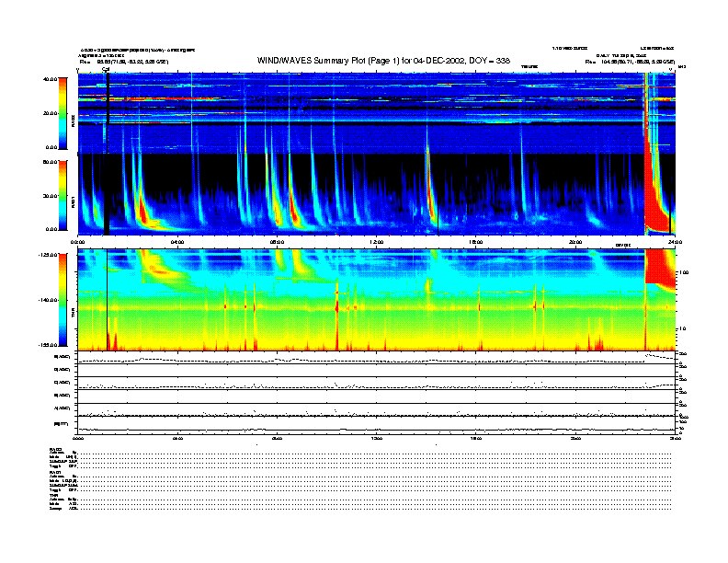
Task: Click the 08:00 tick label beneath RAD1 spectrogram
Action: [277, 242]
